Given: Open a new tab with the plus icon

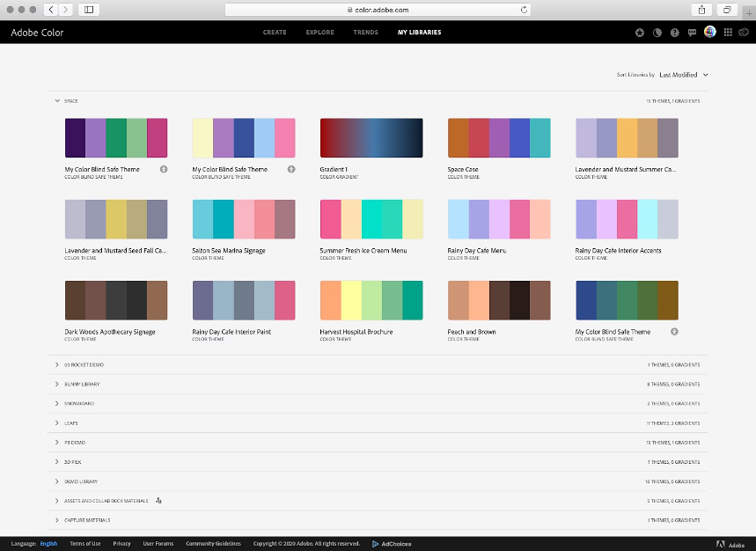Looking at the screenshot, I should pos(749,13).
